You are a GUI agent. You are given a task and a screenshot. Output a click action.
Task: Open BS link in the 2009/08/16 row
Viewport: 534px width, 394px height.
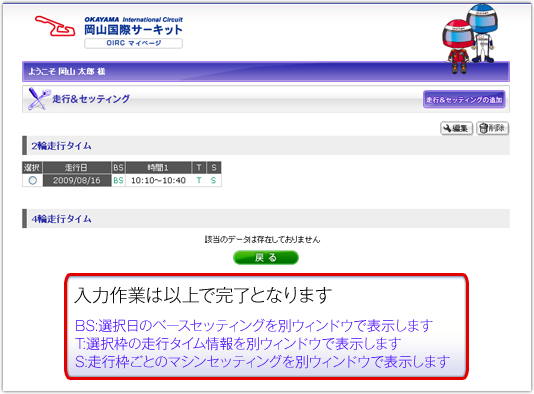click(x=118, y=180)
